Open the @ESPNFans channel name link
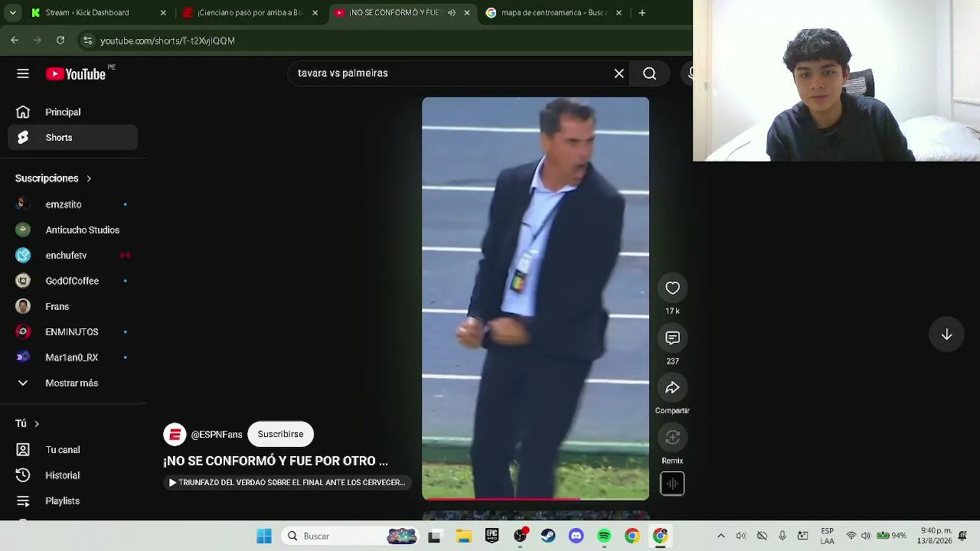The height and width of the screenshot is (551, 980). [217, 435]
